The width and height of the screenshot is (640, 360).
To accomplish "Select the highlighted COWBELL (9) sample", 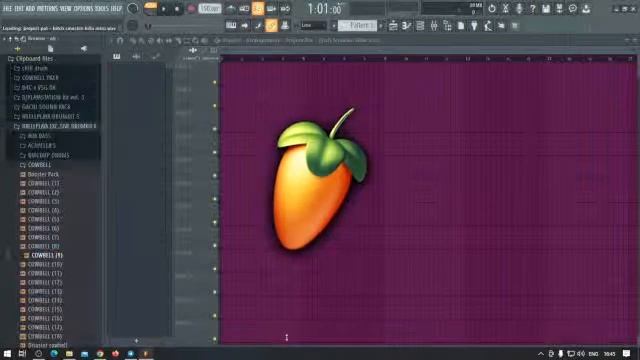I will click(43, 255).
